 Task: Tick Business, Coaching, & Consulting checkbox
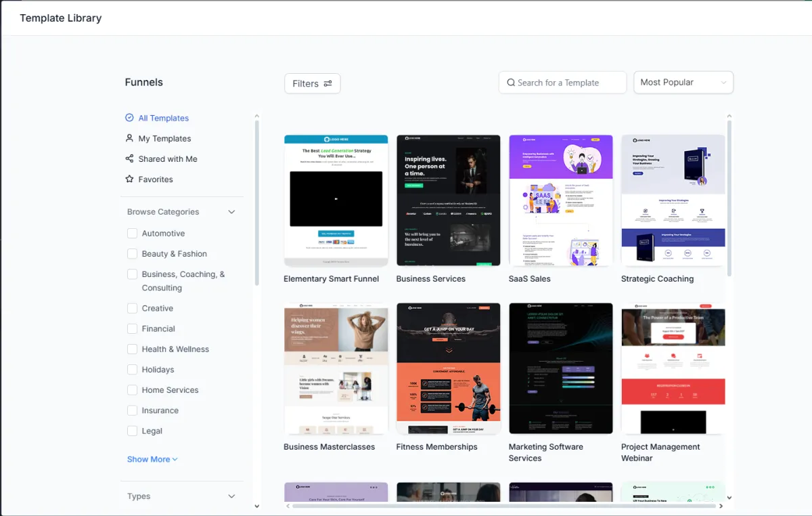132,274
